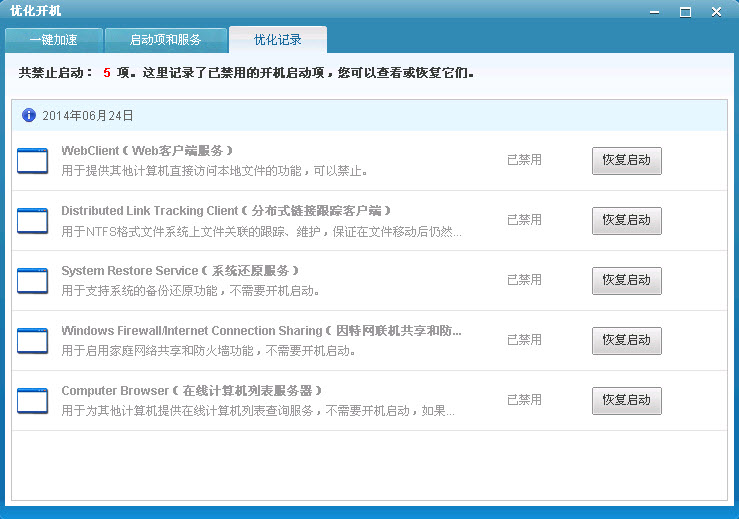This screenshot has width=739, height=519.
Task: Switch to the 一键加速 tab
Action: (54, 40)
